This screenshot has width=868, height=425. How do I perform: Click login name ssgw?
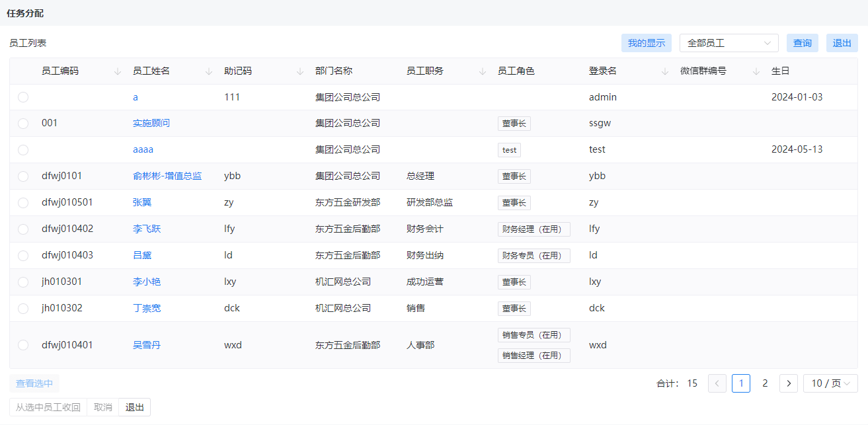click(600, 124)
